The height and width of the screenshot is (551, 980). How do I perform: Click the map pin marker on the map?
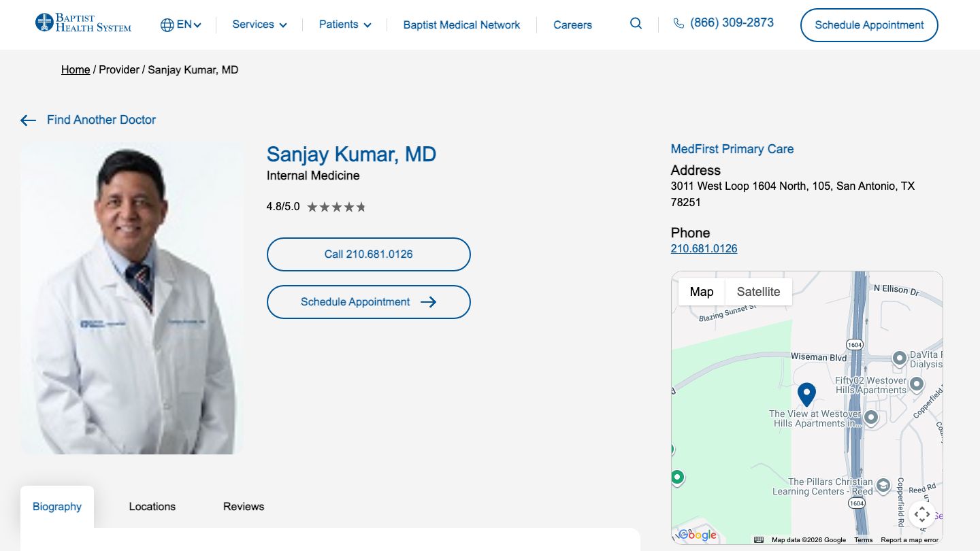(806, 393)
